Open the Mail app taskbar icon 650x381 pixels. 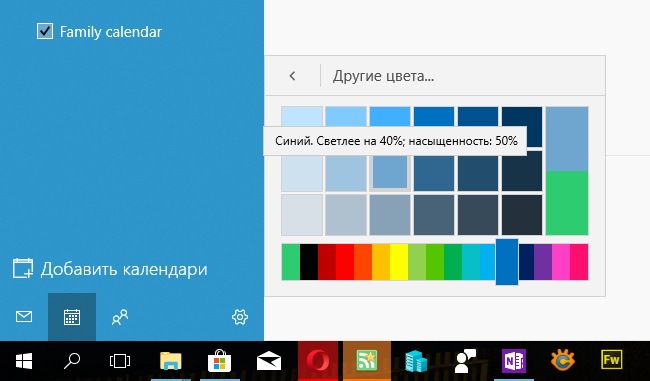point(269,361)
